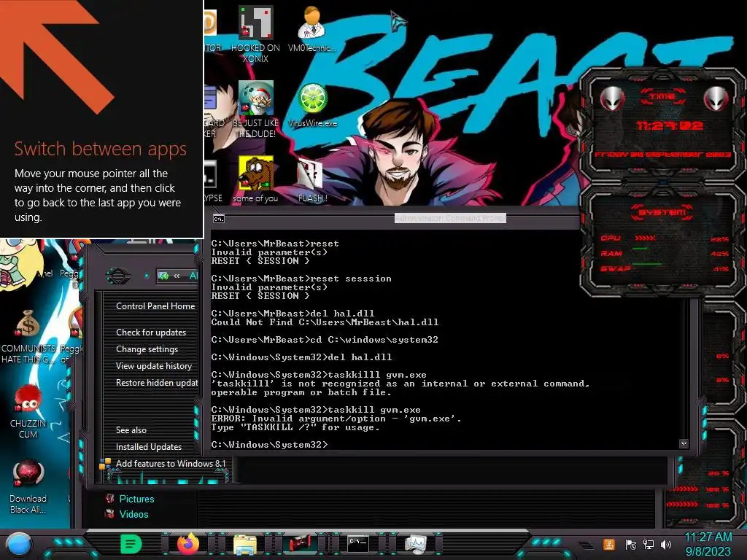
Task: Launch Firefox from the taskbar
Action: [188, 544]
